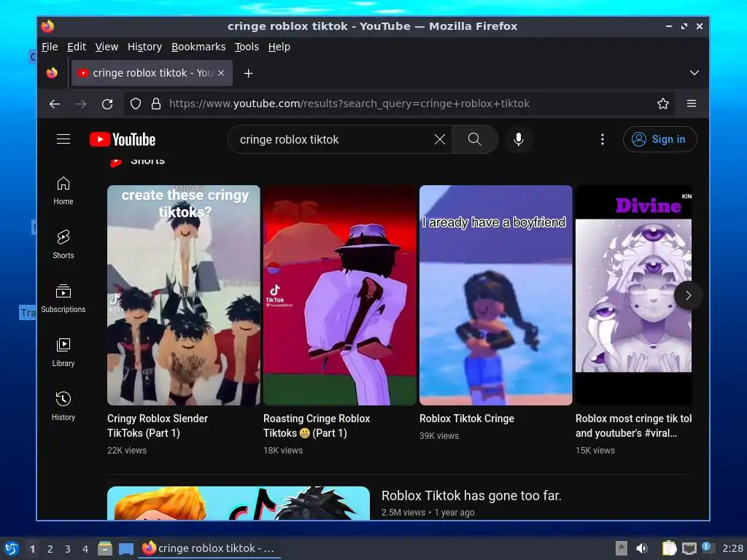Viewport: 747px width, 560px height.
Task: Open the YouTube guide hamburger menu
Action: click(x=63, y=139)
